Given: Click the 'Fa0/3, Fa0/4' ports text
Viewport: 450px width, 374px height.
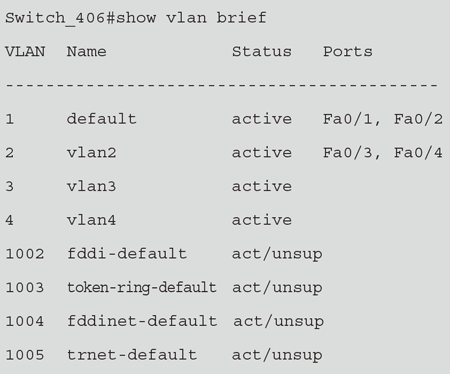Looking at the screenshot, I should coord(383,153).
